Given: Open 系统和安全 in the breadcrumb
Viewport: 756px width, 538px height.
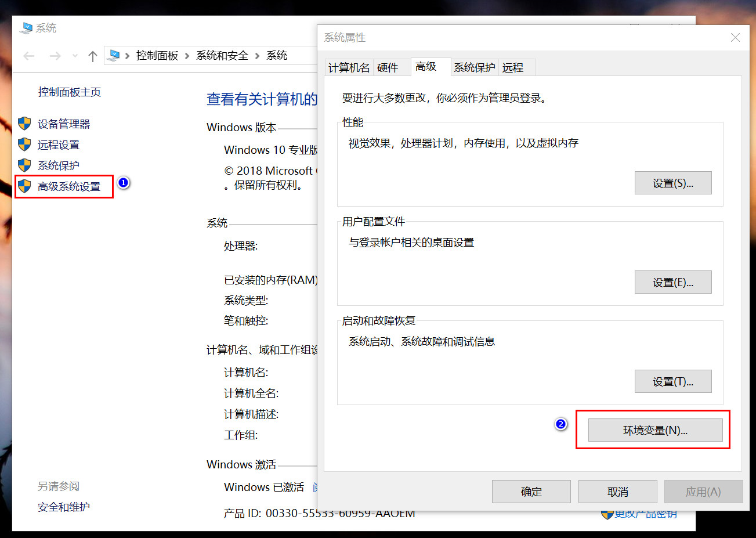Looking at the screenshot, I should tap(222, 56).
